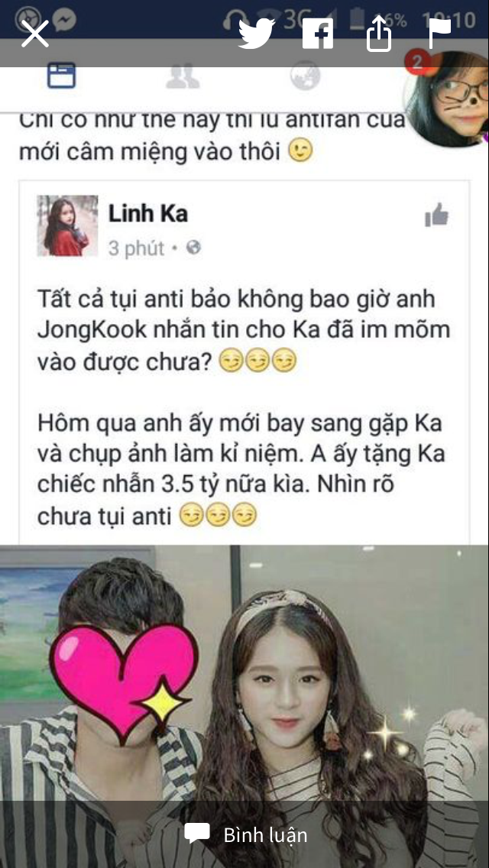The height and width of the screenshot is (868, 489).
Task: Close the image viewer with X
Action: [x=35, y=34]
